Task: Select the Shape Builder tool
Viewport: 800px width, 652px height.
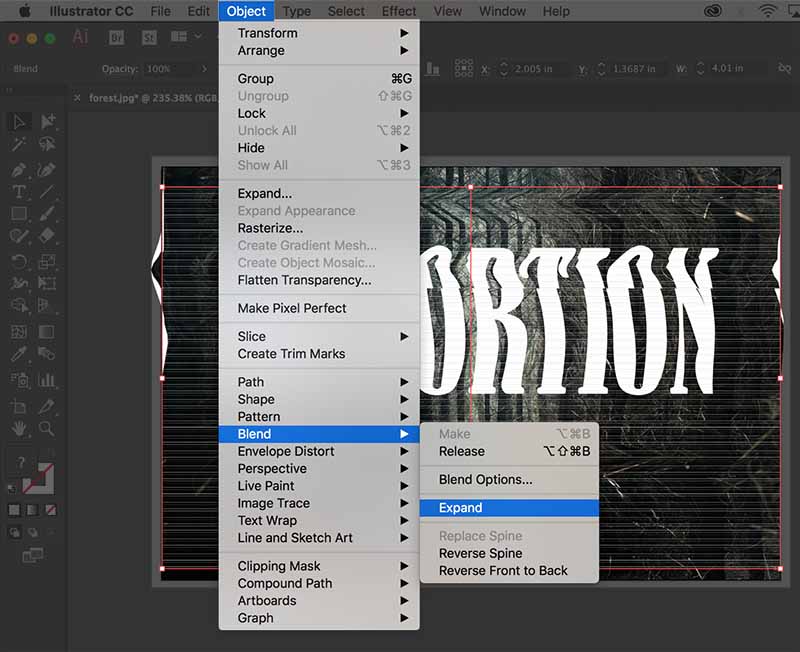Action: pyautogui.click(x=19, y=306)
